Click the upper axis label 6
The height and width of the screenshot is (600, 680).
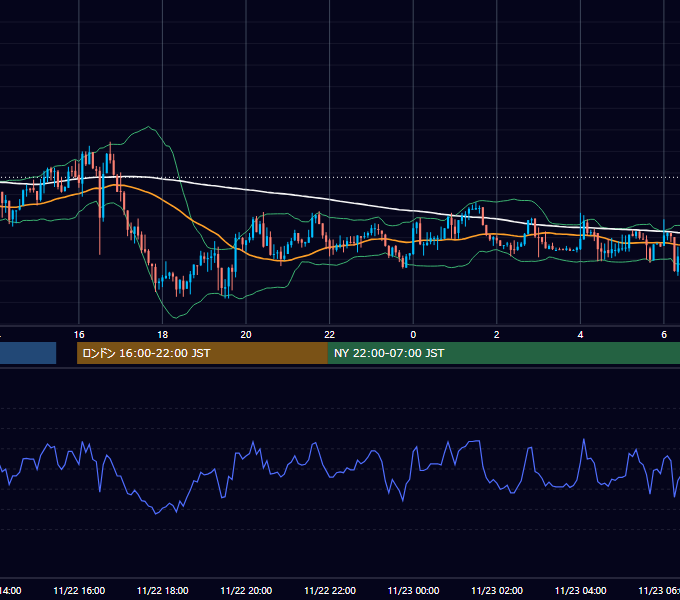pyautogui.click(x=664, y=335)
